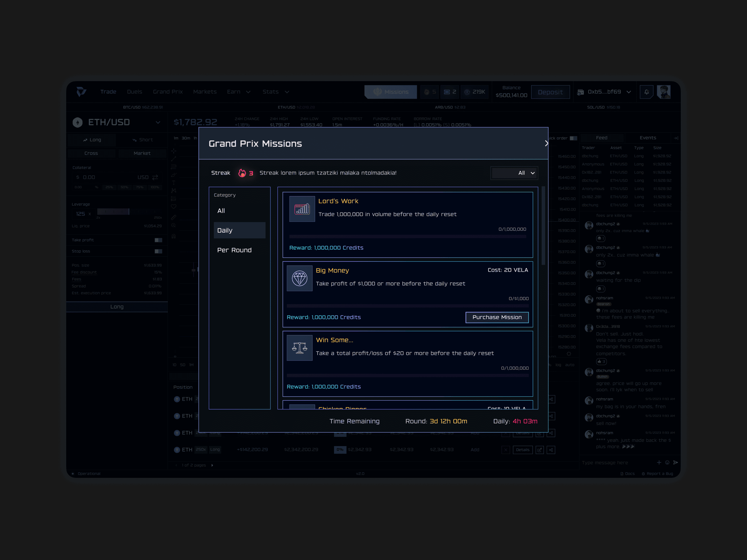Open the user profile avatar
The height and width of the screenshot is (560, 747).
tap(663, 92)
